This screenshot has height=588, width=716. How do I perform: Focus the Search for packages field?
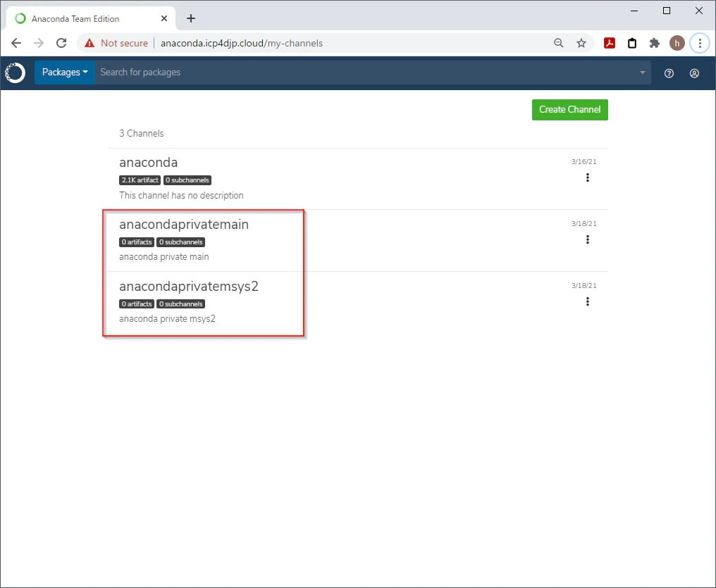coord(365,73)
